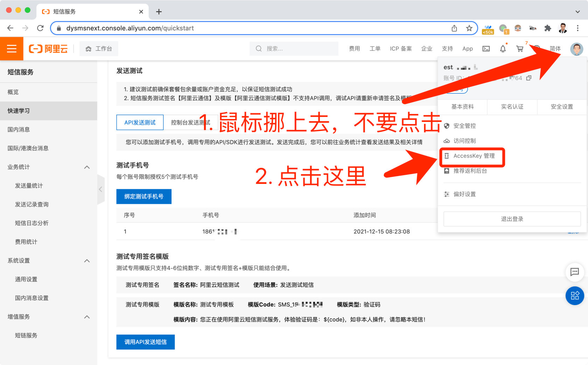This screenshot has height=365, width=588.
Task: Bookmark this page with star icon
Action: tap(469, 28)
